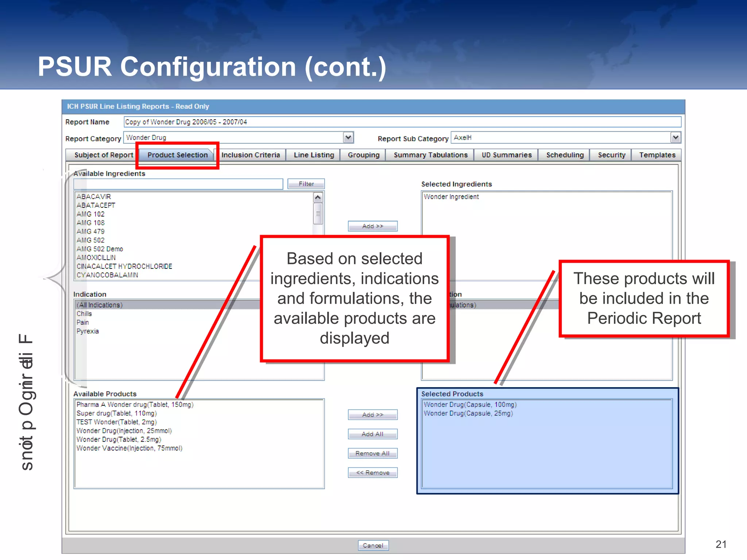The height and width of the screenshot is (560, 747).
Task: Click the ingredient filter text box
Action: pyautogui.click(x=178, y=184)
